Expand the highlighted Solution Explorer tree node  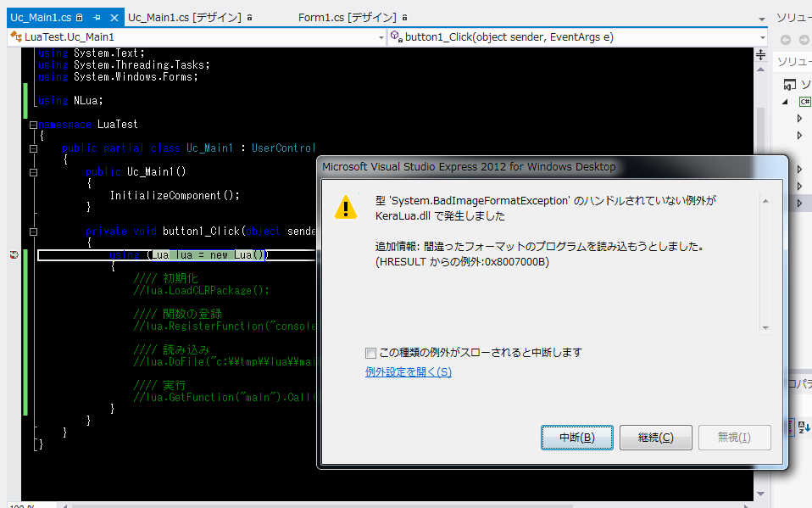(x=799, y=204)
